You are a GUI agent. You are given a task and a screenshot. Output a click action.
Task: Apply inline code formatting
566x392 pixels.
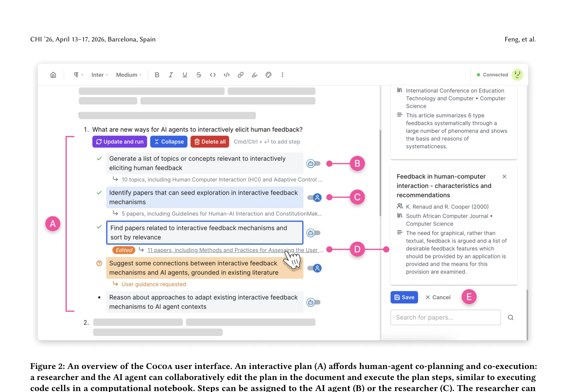point(213,75)
